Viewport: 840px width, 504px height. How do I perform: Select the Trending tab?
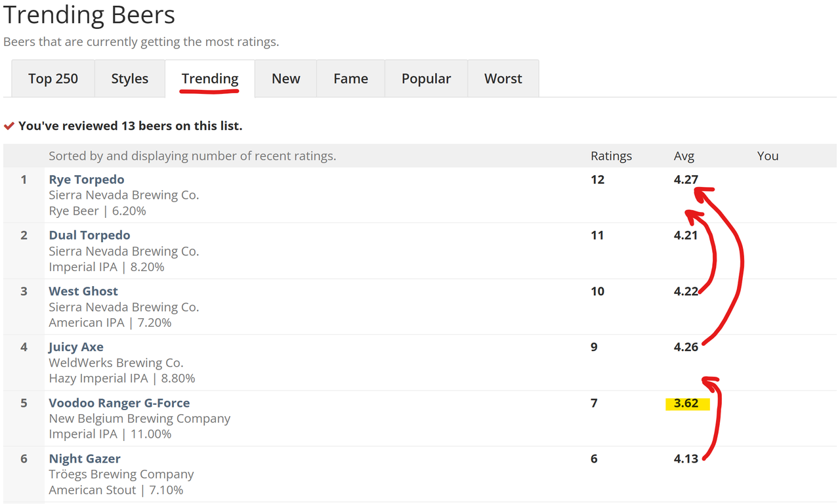coord(210,79)
